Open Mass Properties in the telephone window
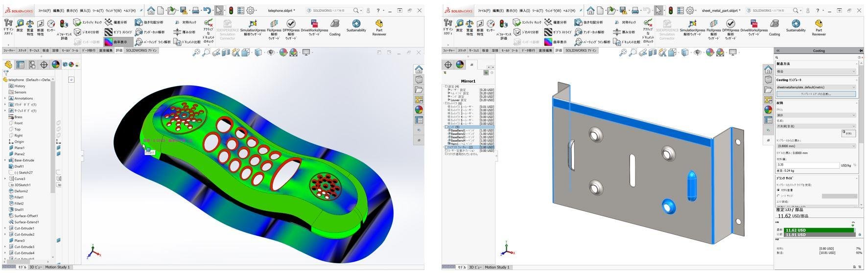Screen dimensions: 868x273 click(30, 27)
